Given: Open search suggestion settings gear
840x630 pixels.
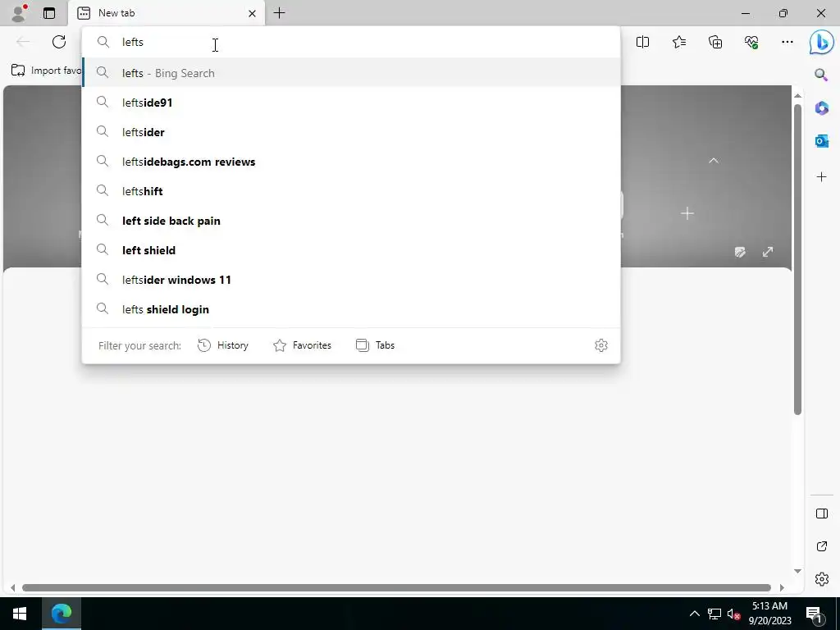Looking at the screenshot, I should coord(601,345).
